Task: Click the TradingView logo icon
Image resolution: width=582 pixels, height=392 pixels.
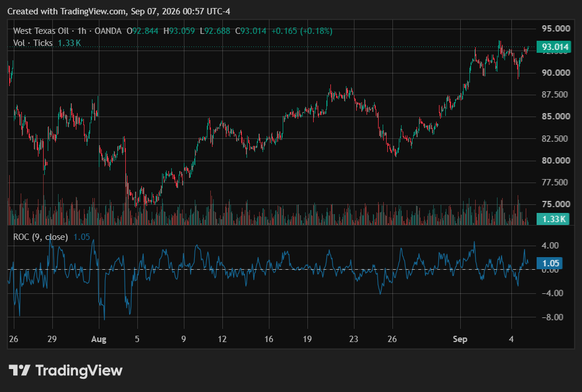Action: (x=20, y=370)
